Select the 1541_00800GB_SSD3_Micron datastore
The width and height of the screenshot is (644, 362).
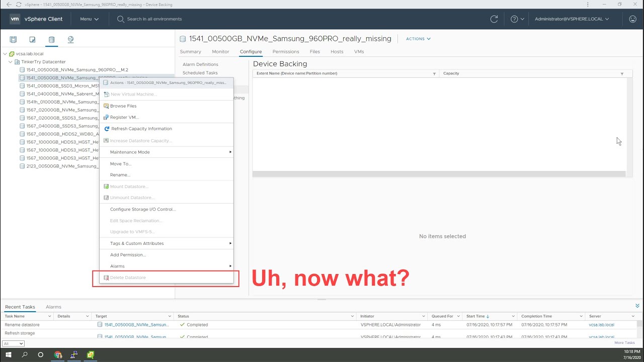[63, 86]
